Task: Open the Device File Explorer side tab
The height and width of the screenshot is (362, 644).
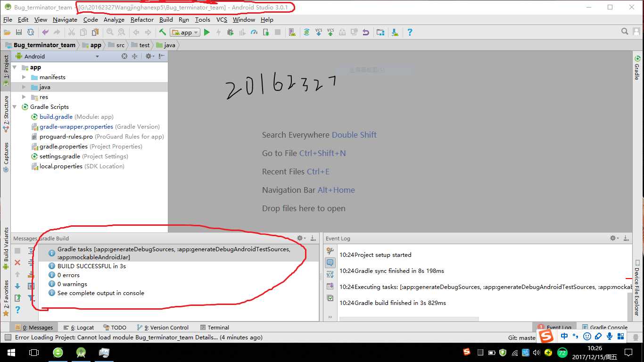Action: point(637,288)
